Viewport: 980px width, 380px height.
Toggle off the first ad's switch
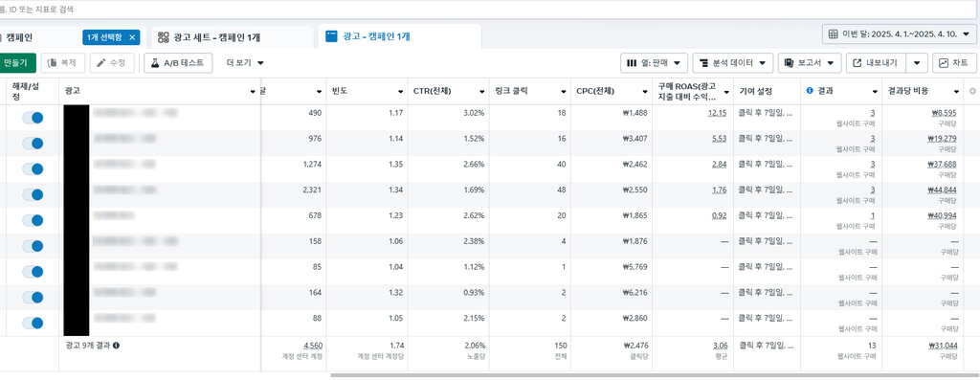tap(33, 118)
